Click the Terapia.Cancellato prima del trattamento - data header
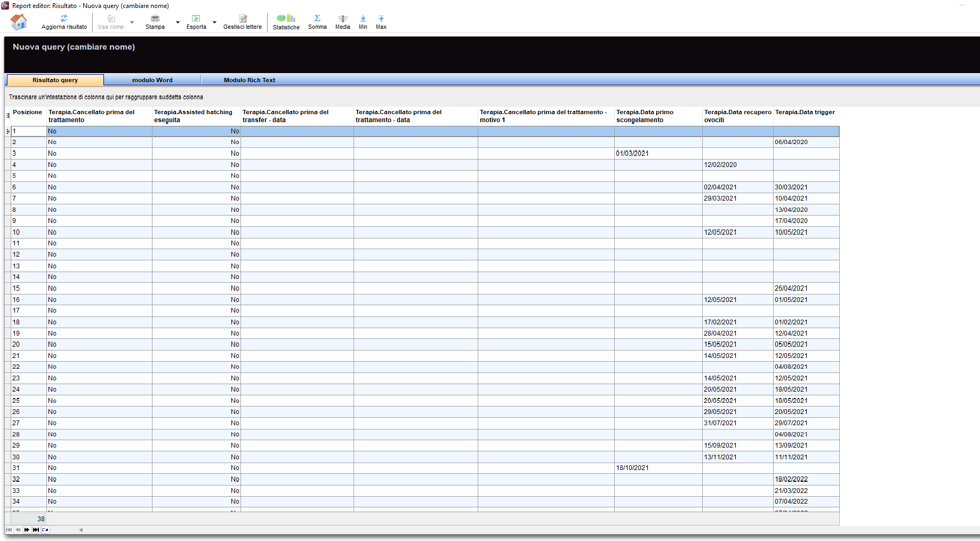Screen dimensions: 980x541 click(416, 116)
